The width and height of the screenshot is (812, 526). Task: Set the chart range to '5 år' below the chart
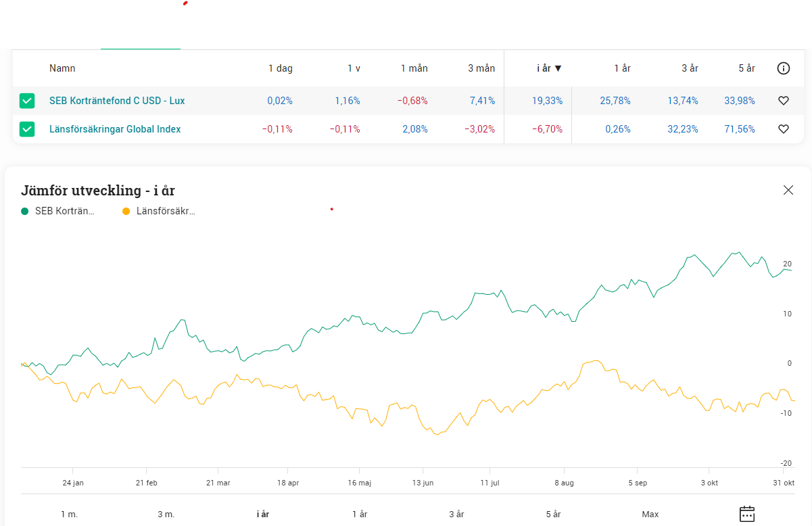[x=554, y=515]
